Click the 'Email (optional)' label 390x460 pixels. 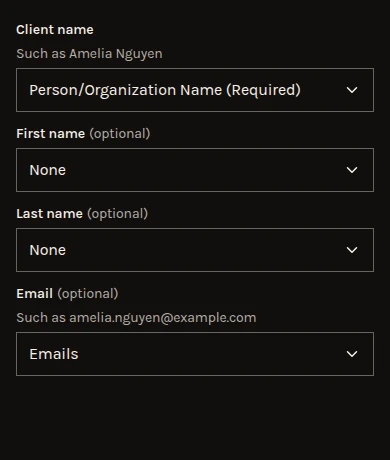pos(67,294)
